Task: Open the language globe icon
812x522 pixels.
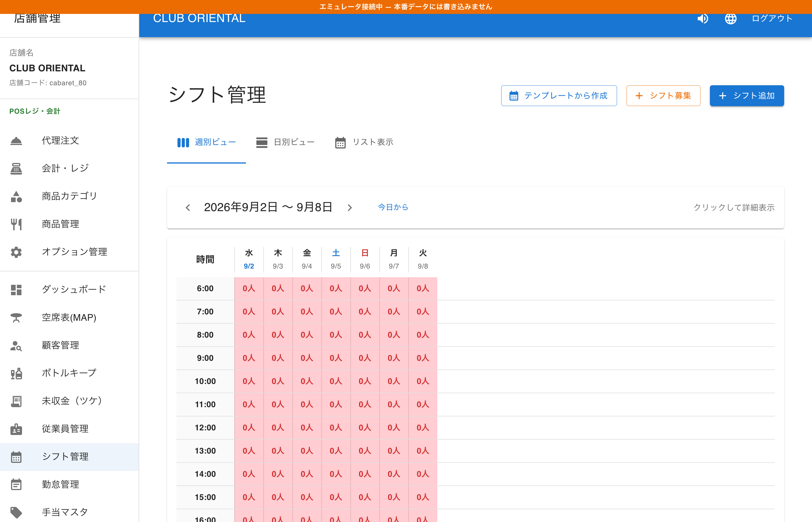Action: pos(730,19)
